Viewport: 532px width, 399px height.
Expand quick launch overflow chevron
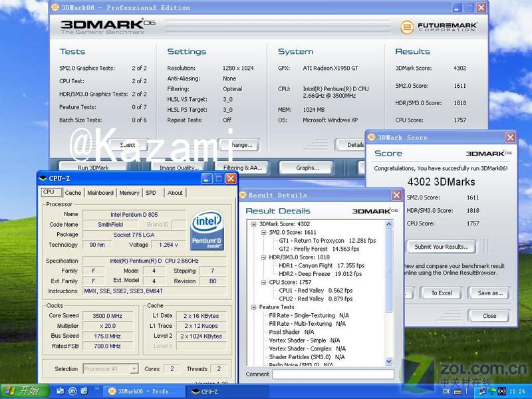[96, 388]
